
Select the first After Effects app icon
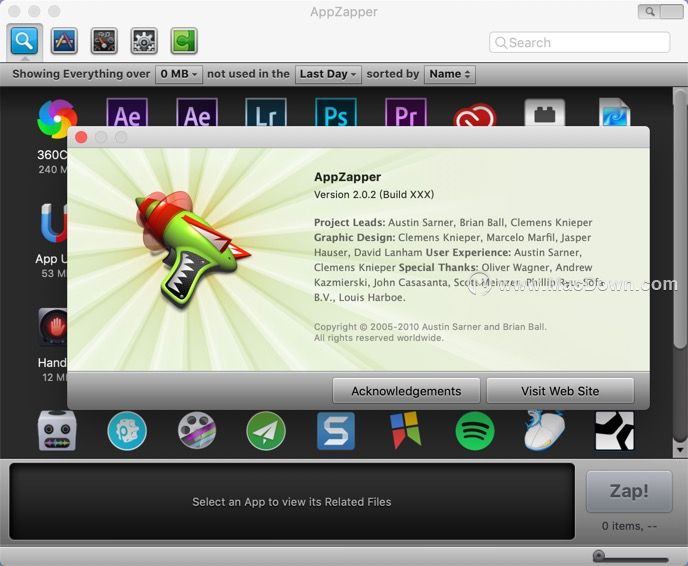point(127,112)
